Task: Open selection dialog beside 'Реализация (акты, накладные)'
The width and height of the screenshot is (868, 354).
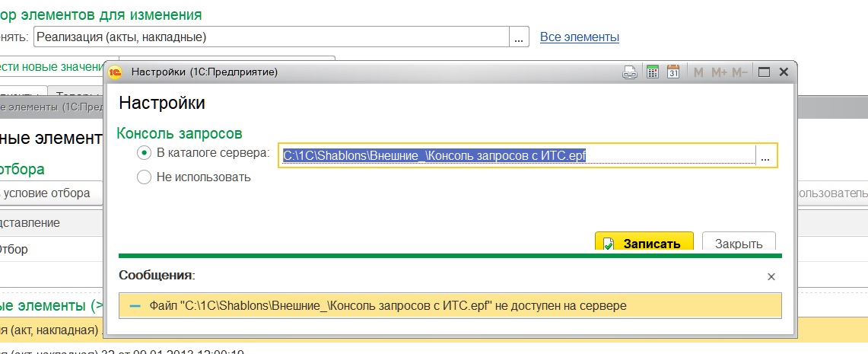Action: 519,37
